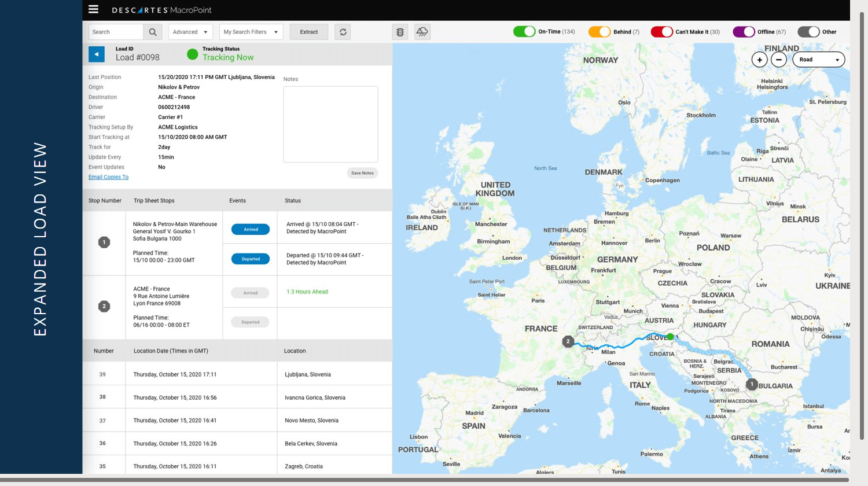Click the '1.3 Hours Ahead' status text
The width and height of the screenshot is (868, 486).
307,292
